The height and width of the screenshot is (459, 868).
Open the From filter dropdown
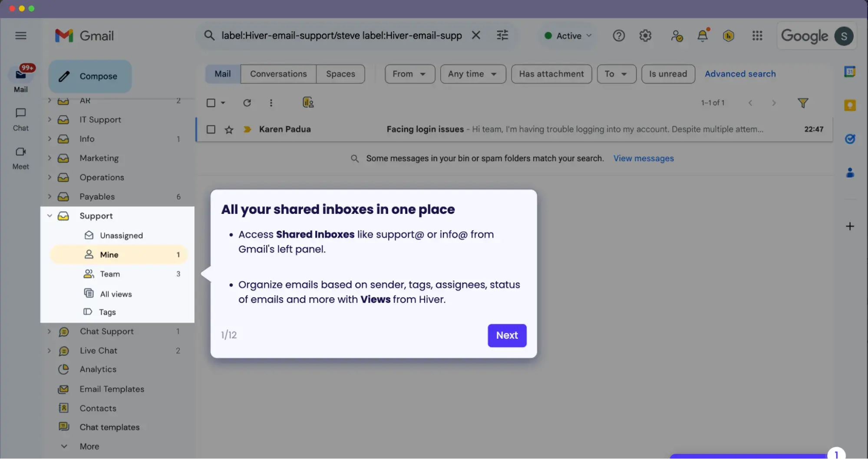click(x=409, y=74)
